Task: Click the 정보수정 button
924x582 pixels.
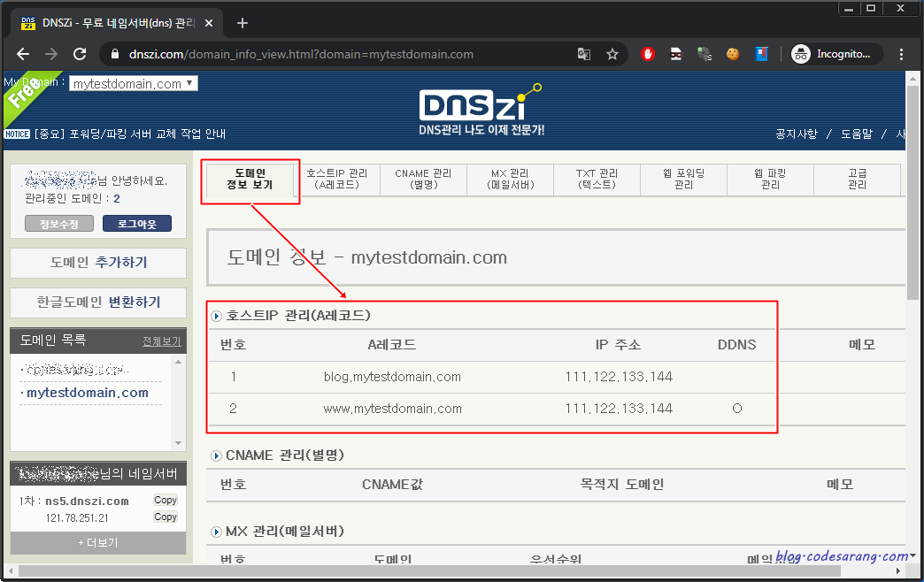Action: (59, 224)
